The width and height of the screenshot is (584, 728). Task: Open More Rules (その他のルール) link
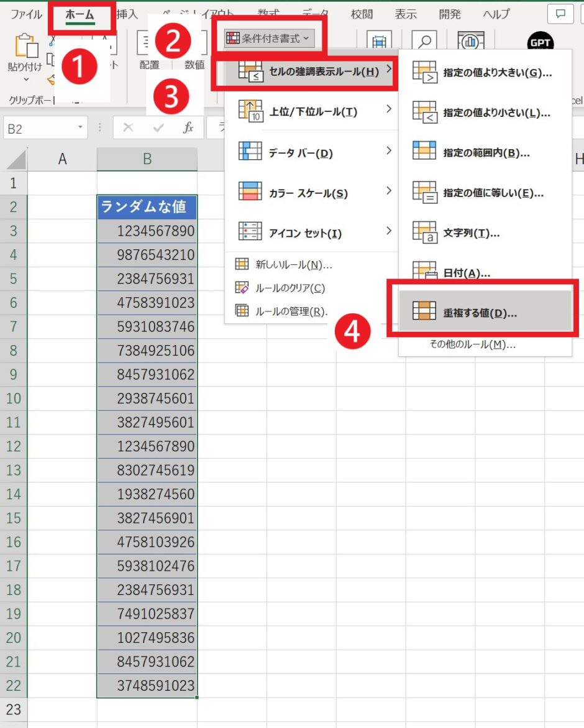pyautogui.click(x=472, y=344)
